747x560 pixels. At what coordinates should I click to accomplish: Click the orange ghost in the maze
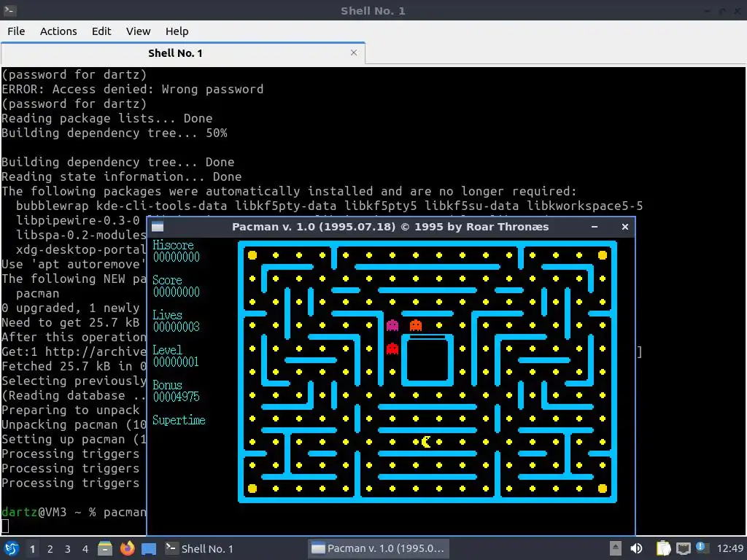pos(415,325)
